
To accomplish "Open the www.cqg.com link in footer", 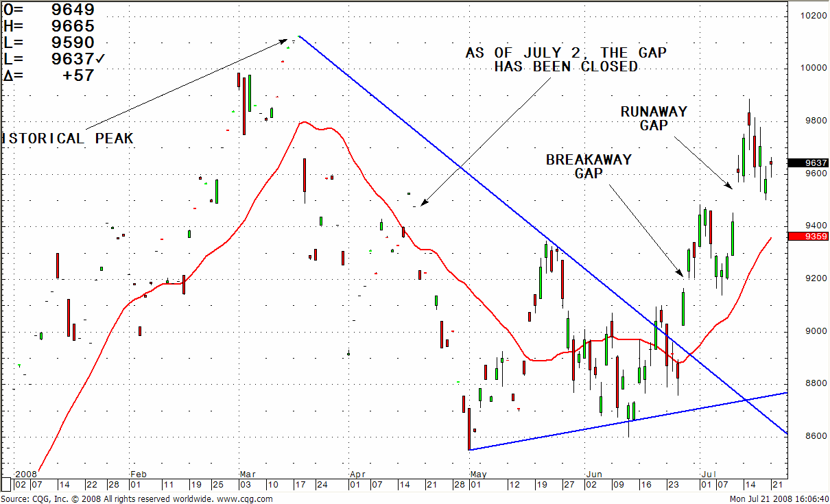I will (x=245, y=499).
